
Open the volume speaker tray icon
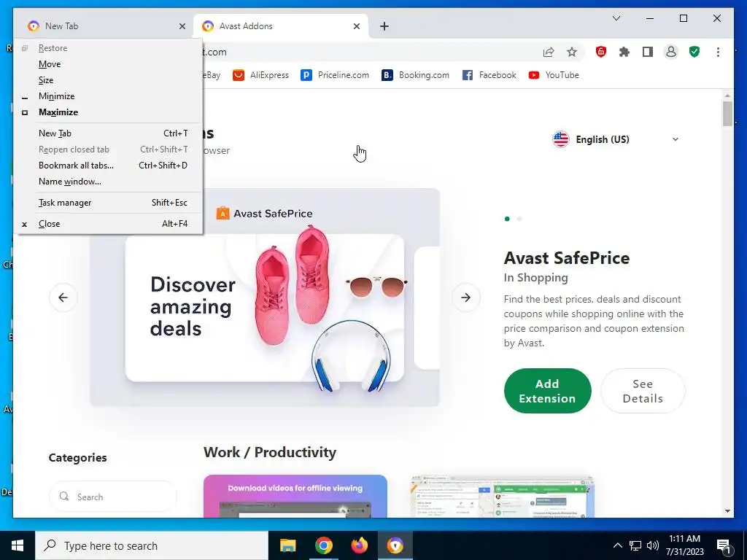click(653, 545)
